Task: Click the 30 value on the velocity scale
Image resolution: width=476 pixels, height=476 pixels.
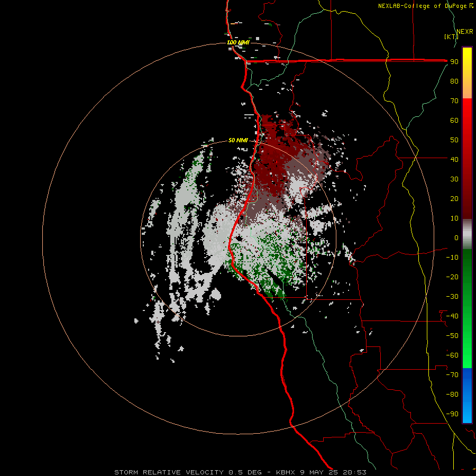Action: pyautogui.click(x=454, y=179)
